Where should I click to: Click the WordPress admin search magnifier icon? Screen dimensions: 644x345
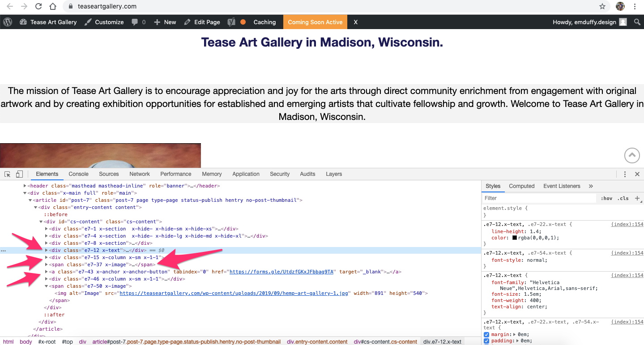coord(637,22)
